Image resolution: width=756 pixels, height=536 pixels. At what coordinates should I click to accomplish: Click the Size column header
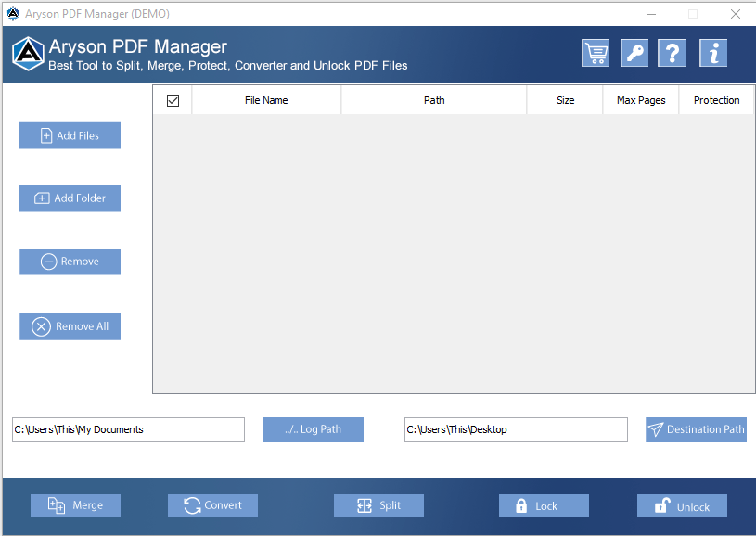point(565,100)
